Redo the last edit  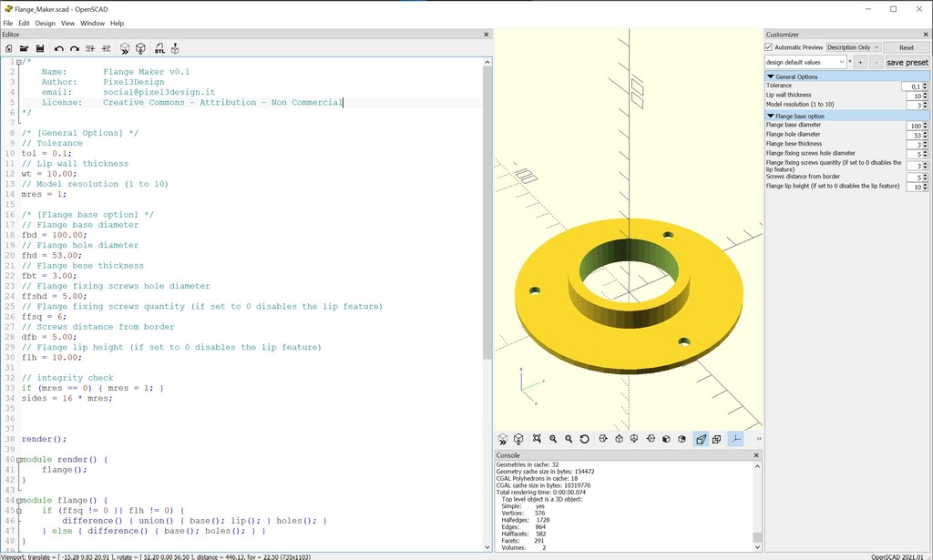coord(75,49)
